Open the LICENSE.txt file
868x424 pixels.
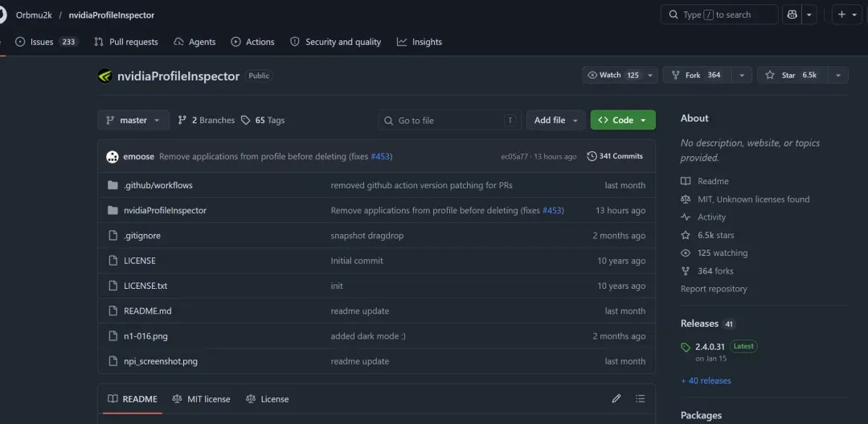pyautogui.click(x=145, y=286)
